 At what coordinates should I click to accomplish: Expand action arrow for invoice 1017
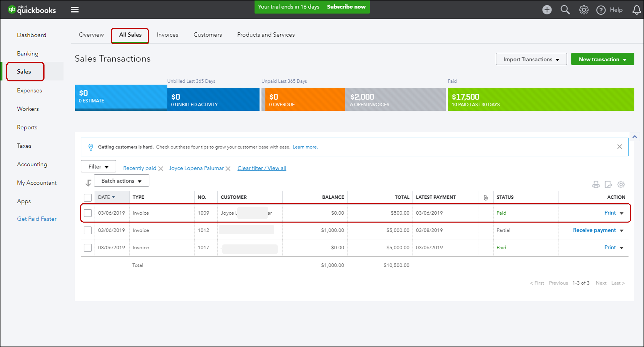[621, 248]
